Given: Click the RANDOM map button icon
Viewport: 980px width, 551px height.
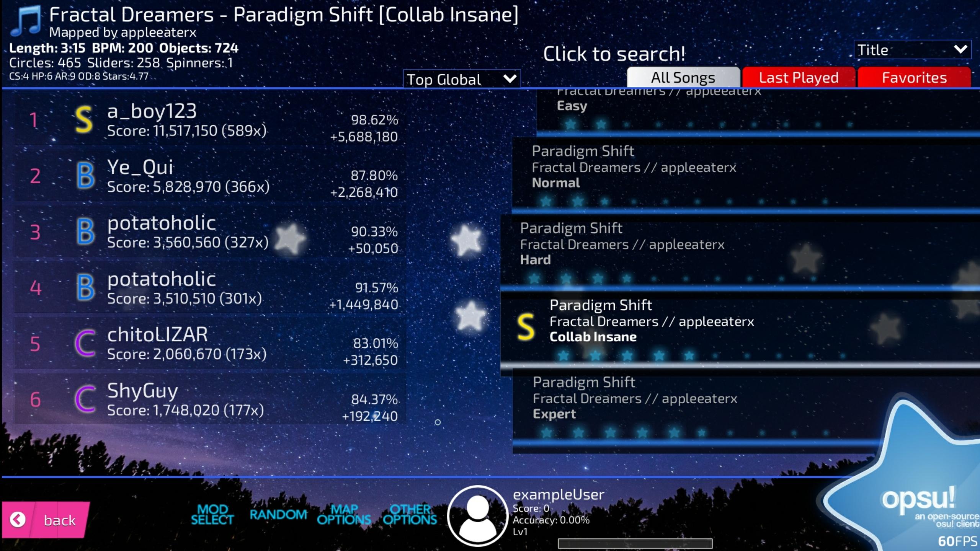Looking at the screenshot, I should coord(278,515).
